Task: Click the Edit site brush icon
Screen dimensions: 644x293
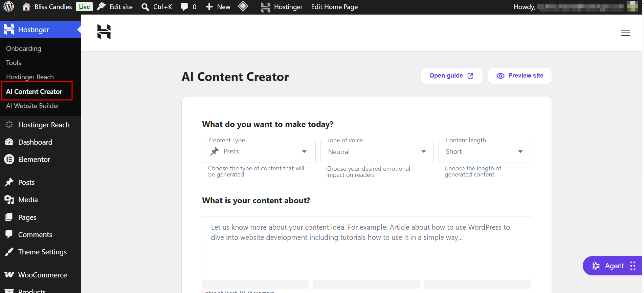Action: pos(102,7)
